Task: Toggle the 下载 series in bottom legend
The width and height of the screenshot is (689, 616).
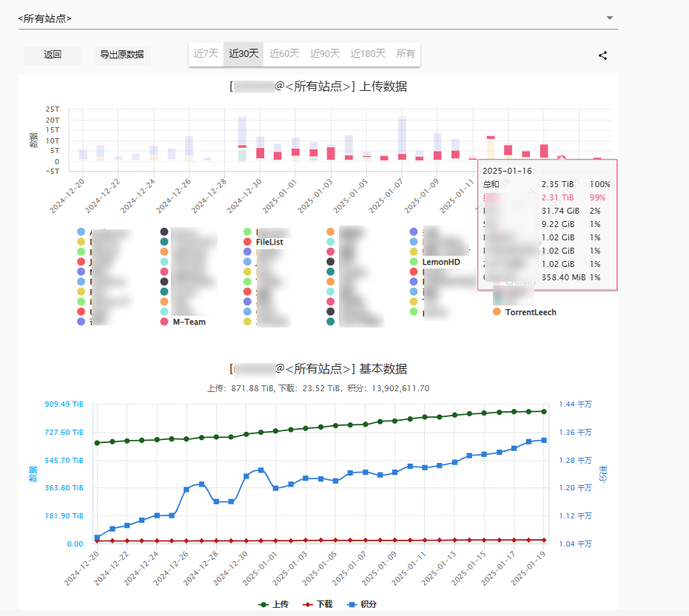Action: [x=317, y=604]
